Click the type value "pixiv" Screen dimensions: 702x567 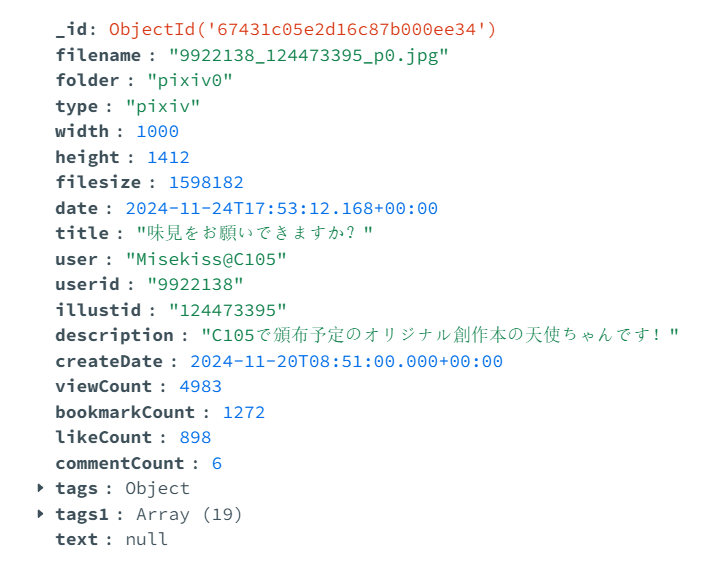[x=163, y=106]
